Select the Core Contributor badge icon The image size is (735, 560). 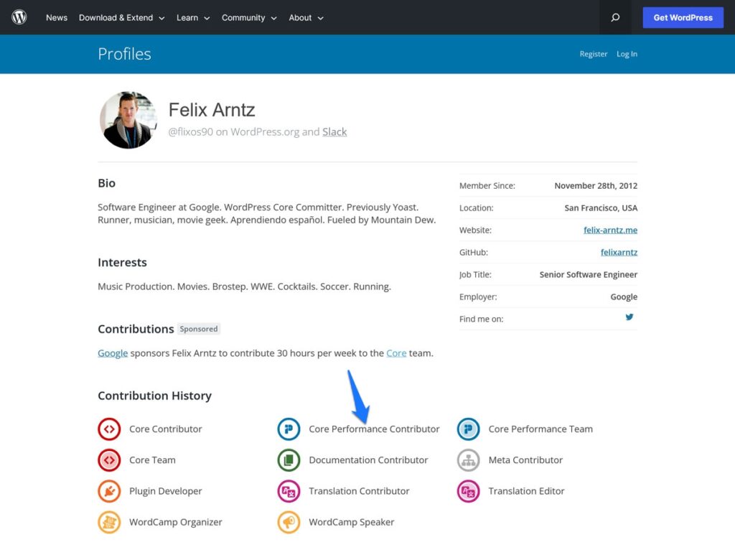point(109,429)
